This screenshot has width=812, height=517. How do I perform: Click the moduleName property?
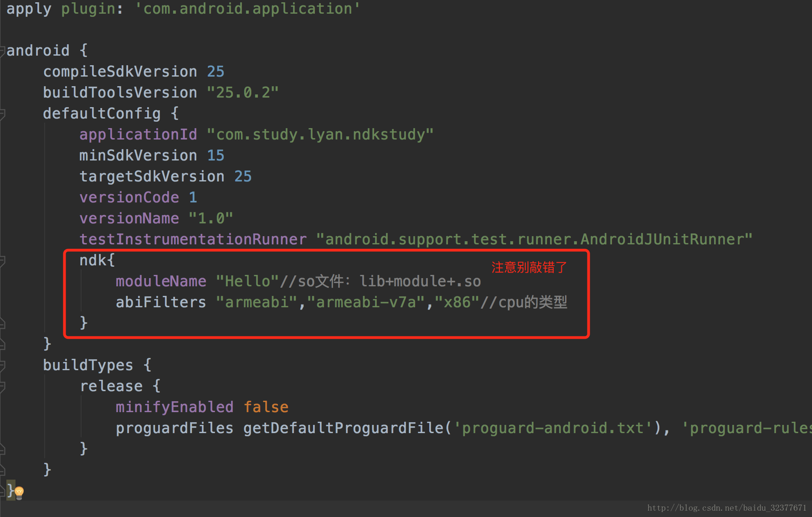tap(161, 281)
